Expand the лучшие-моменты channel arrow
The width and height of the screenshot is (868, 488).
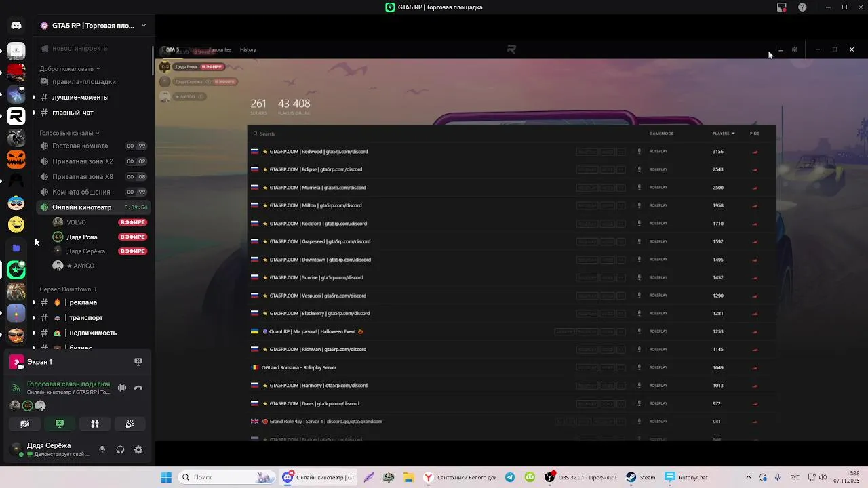coord(34,97)
